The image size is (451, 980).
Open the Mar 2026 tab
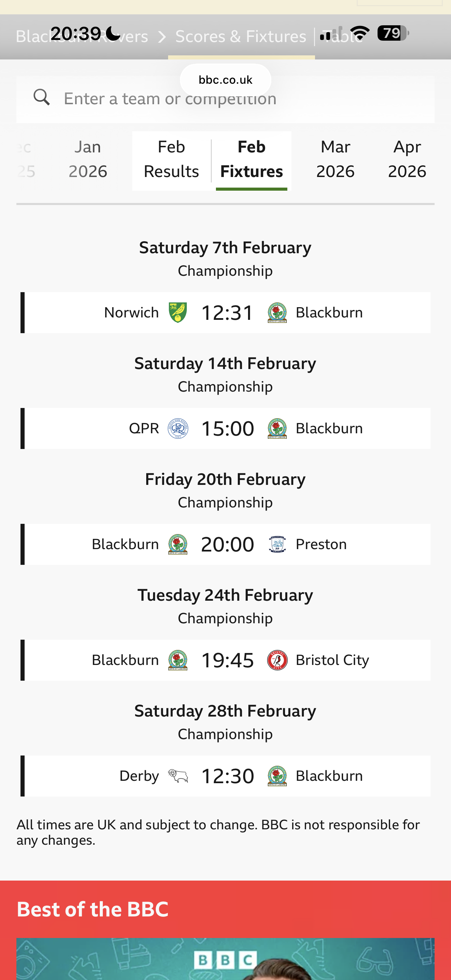[x=335, y=159]
